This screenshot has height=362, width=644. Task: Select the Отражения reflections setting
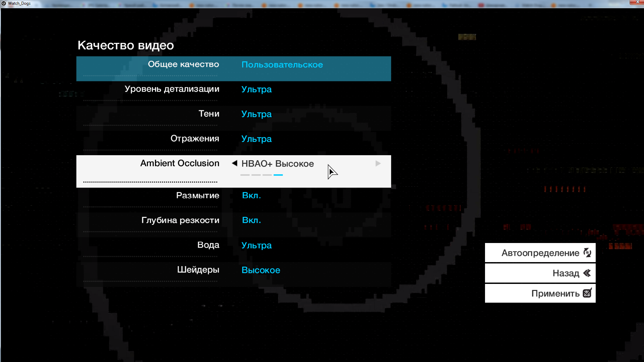pos(233,143)
